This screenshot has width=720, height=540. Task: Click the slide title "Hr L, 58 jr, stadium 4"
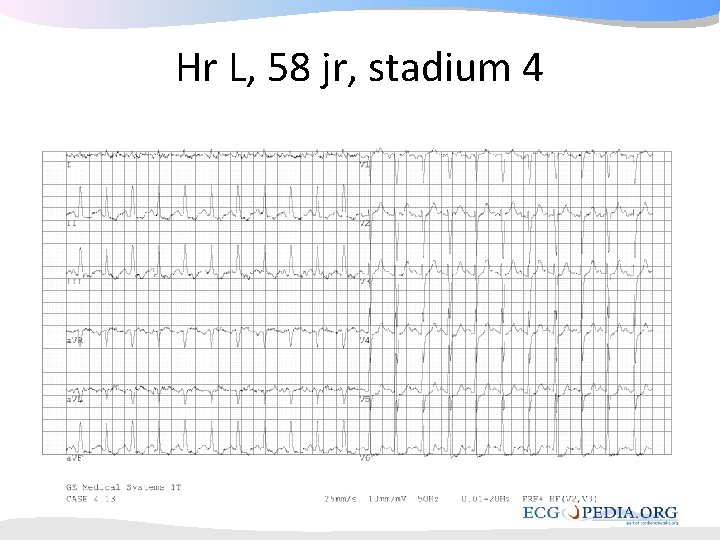360,68
